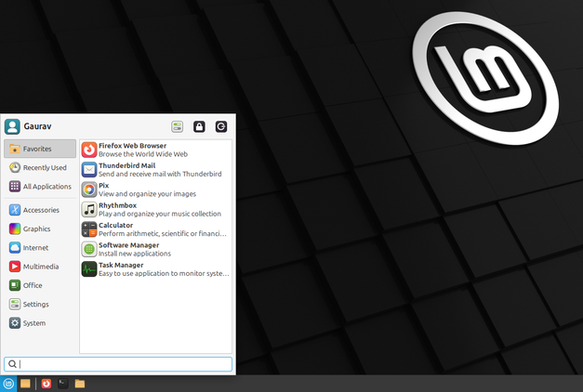583x392 pixels.
Task: Click the Gaurav username text
Action: [x=37, y=126]
